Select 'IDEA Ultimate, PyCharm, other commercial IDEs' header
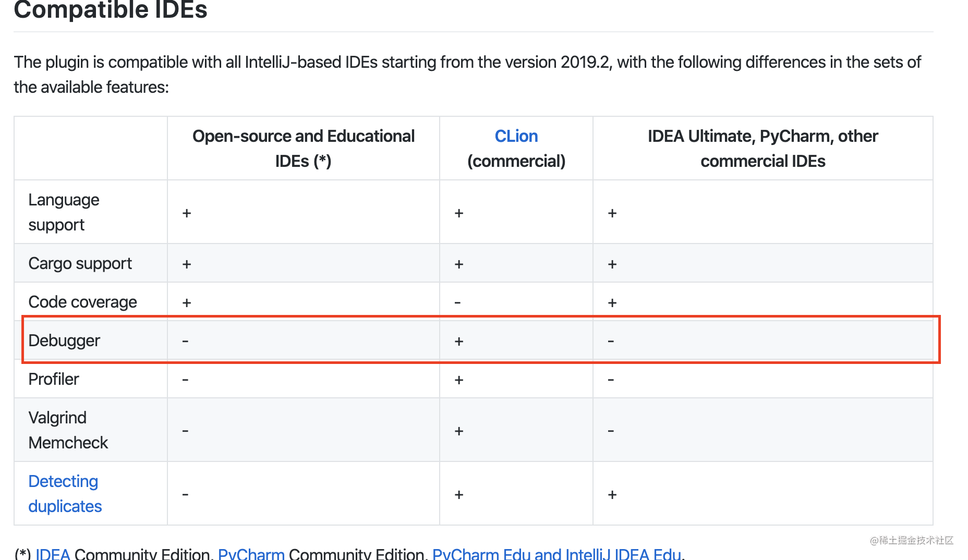 763,149
